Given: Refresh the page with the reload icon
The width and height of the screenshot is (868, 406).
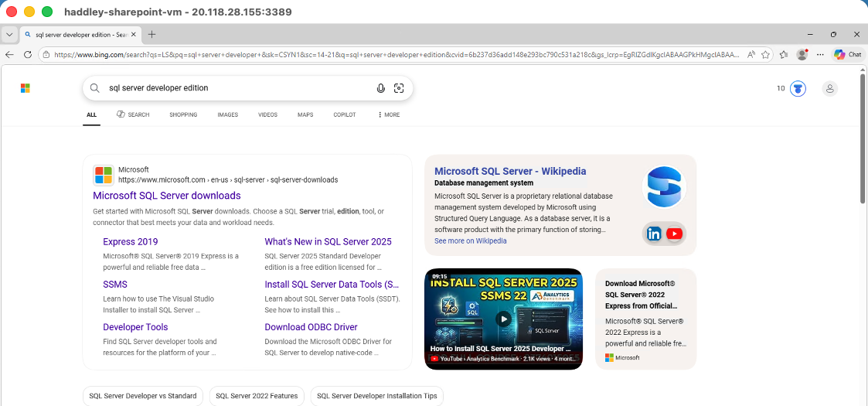Looking at the screenshot, I should click(27, 54).
